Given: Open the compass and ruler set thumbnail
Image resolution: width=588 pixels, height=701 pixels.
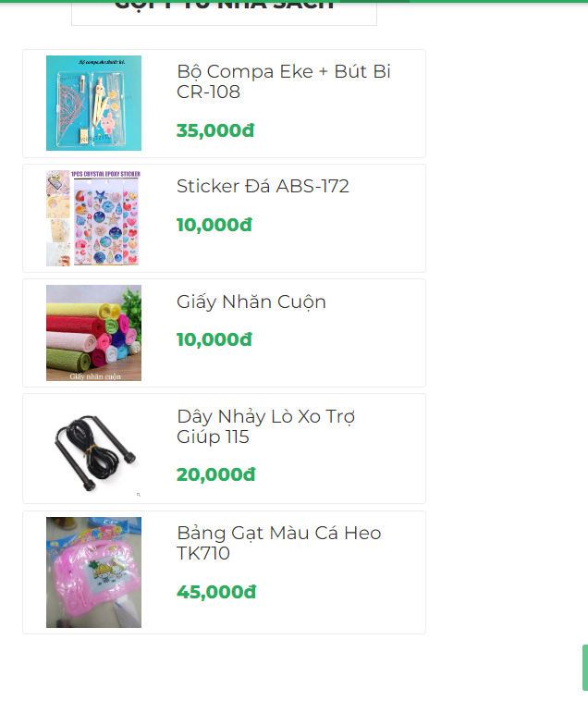Looking at the screenshot, I should pos(93,103).
